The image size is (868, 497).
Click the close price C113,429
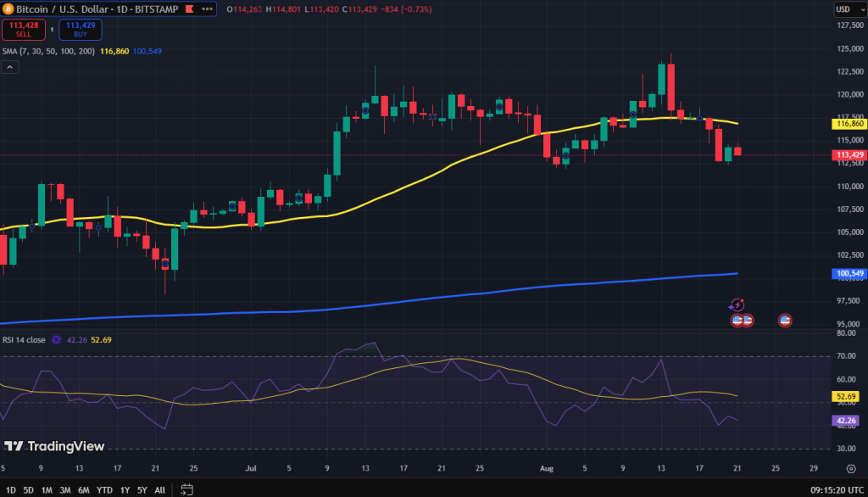pos(359,9)
